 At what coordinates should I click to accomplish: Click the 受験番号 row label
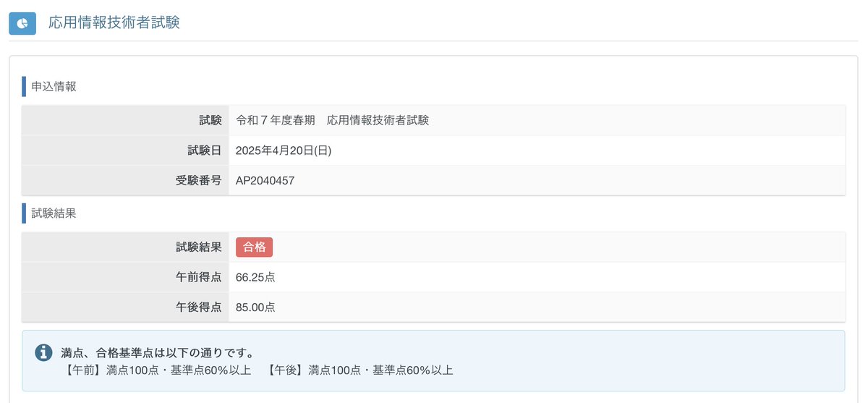click(x=199, y=181)
